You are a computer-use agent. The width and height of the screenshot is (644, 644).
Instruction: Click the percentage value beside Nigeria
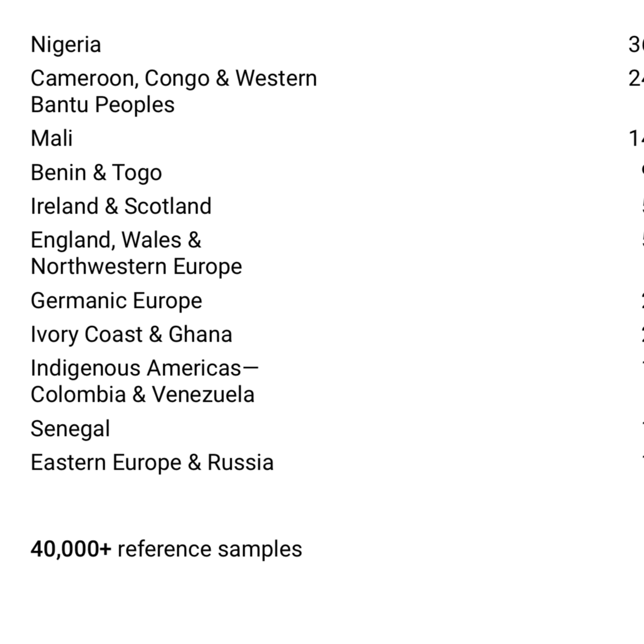pos(636,45)
